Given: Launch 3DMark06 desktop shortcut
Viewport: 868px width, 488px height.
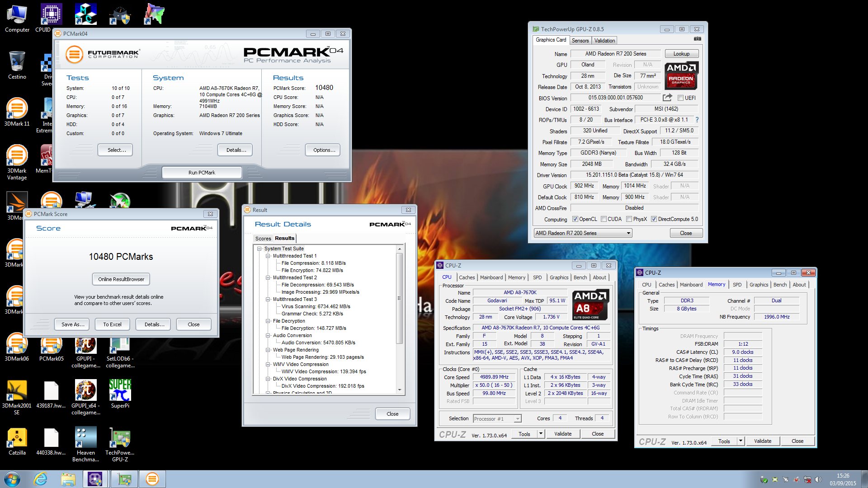Looking at the screenshot, I should 17,347.
